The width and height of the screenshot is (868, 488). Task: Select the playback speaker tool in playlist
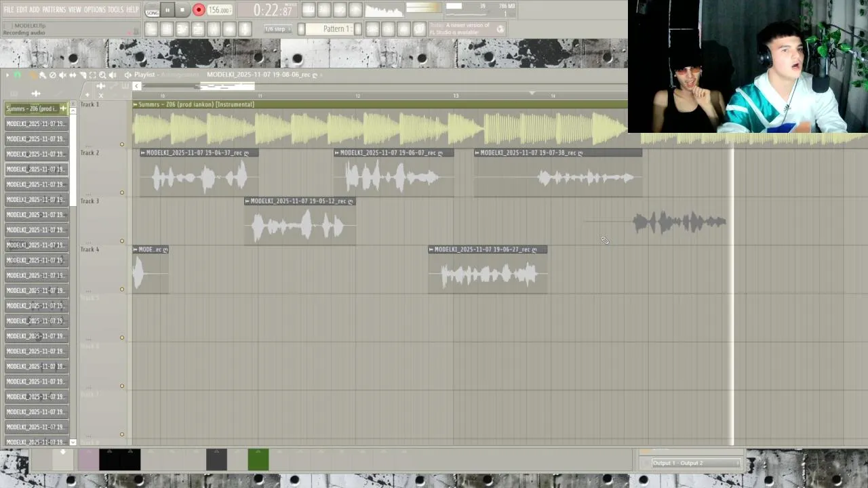113,75
